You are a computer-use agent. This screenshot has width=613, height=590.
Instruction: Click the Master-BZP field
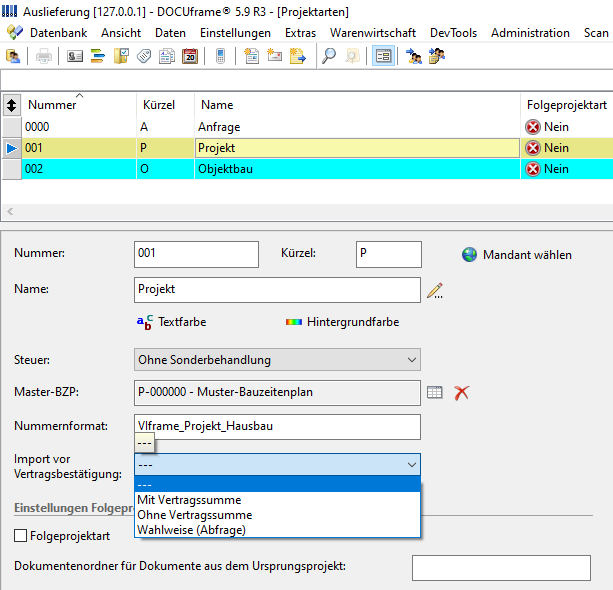[x=277, y=393]
